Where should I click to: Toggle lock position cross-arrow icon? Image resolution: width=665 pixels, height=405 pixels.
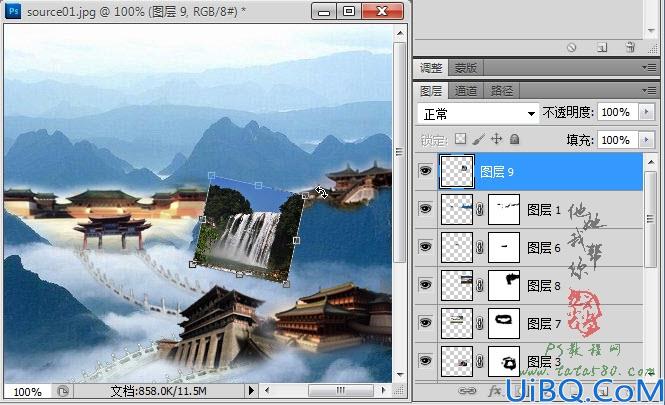496,139
